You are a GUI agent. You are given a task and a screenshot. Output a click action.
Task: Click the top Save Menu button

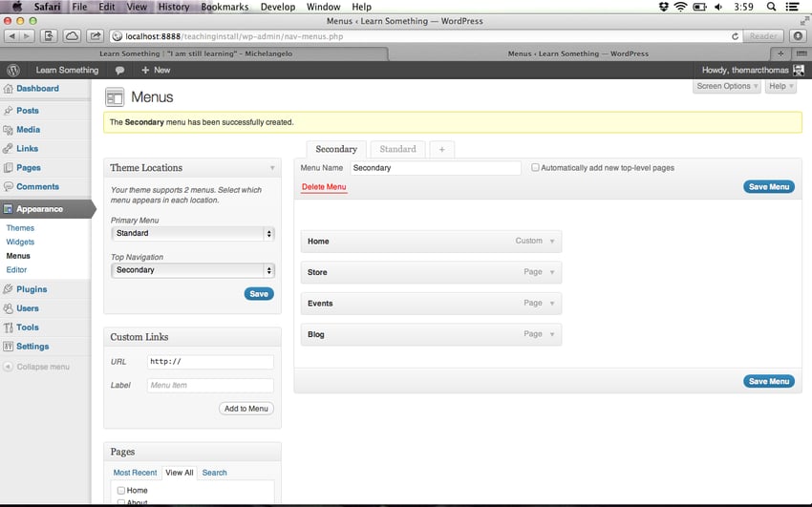[x=768, y=187]
